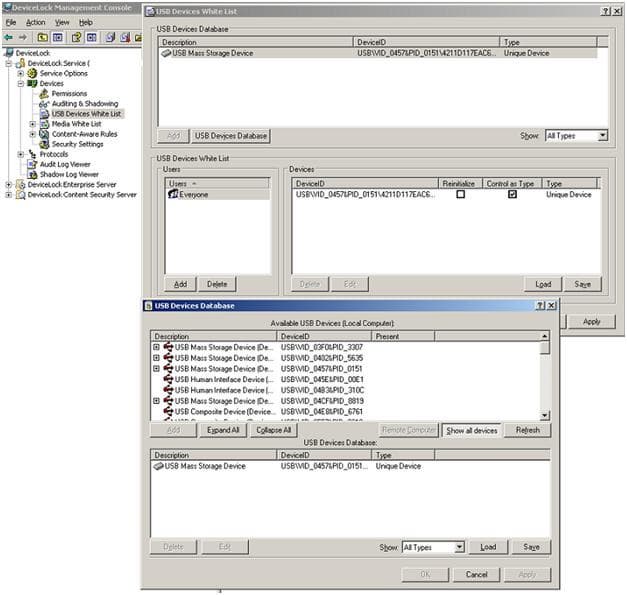The image size is (627, 595).
Task: Select the DeviceLock Service tree item
Action: 58,63
